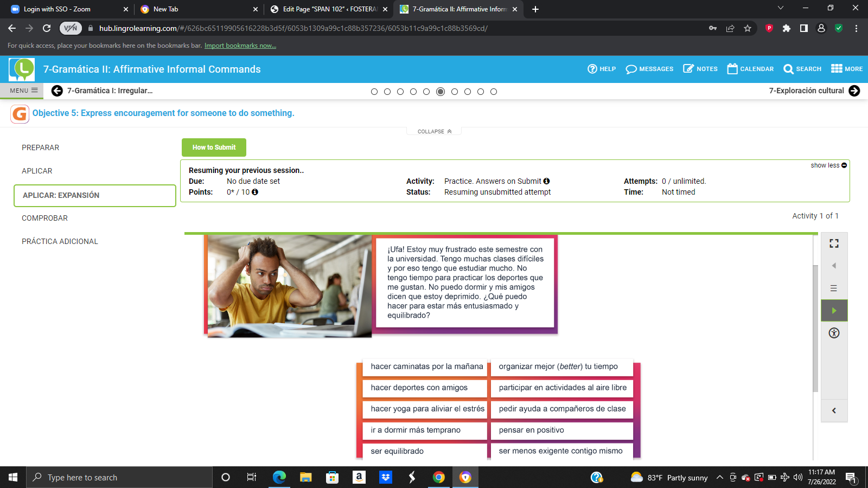Click the green next-arrow play button

(x=834, y=311)
